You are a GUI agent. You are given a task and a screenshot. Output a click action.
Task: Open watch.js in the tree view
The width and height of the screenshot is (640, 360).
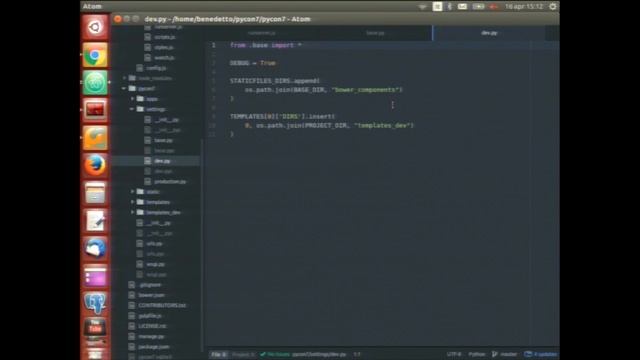click(164, 58)
